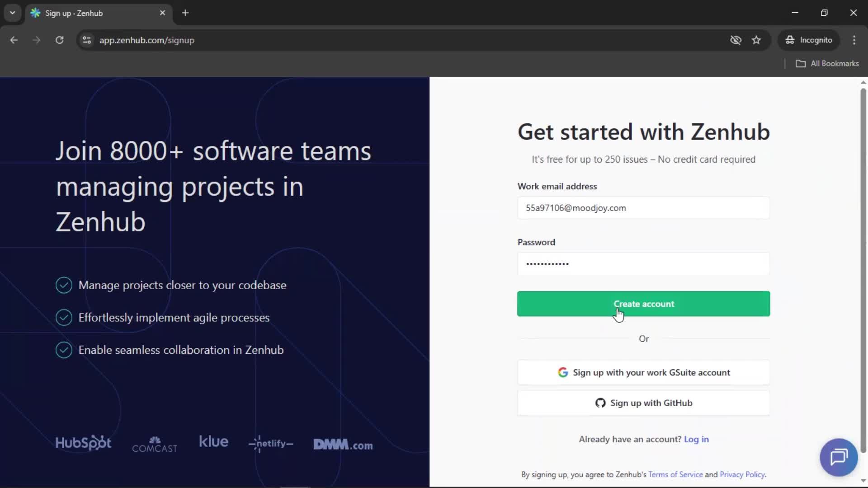Open the Terms of Service link

coord(675,474)
